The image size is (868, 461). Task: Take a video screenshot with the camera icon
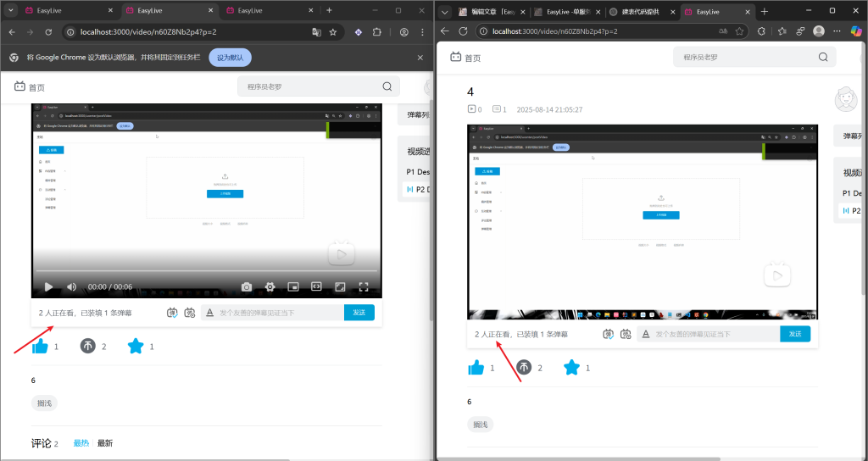pos(247,287)
